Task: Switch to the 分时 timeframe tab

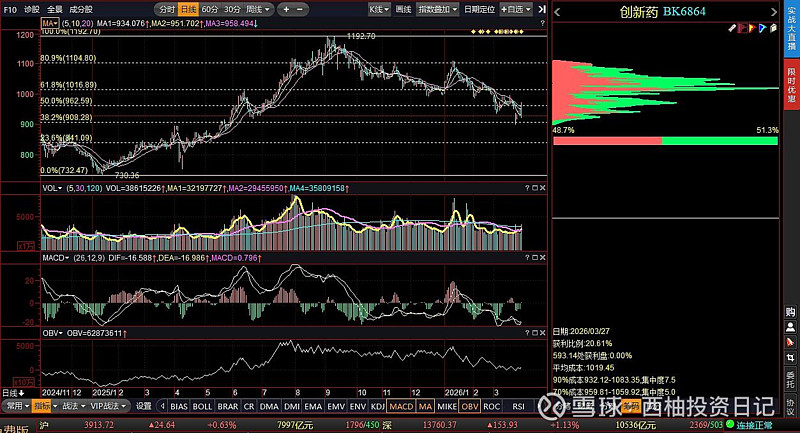Action: click(167, 9)
